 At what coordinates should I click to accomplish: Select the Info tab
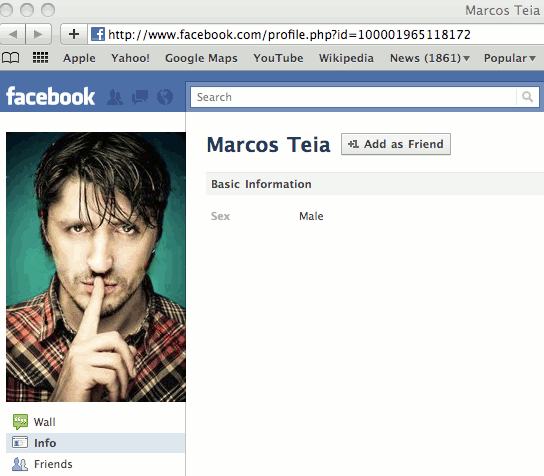click(x=95, y=443)
